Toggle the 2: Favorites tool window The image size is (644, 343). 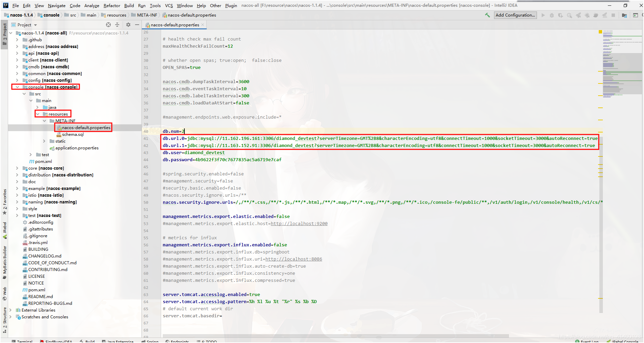(x=4, y=202)
